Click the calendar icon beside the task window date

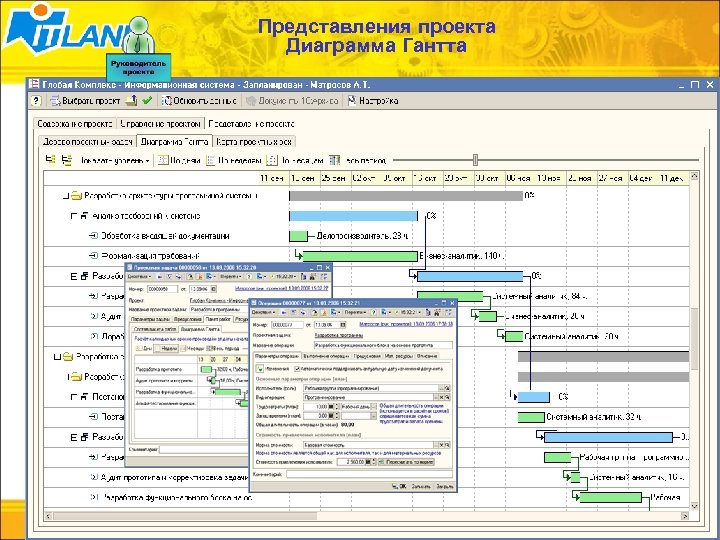tap(213, 289)
